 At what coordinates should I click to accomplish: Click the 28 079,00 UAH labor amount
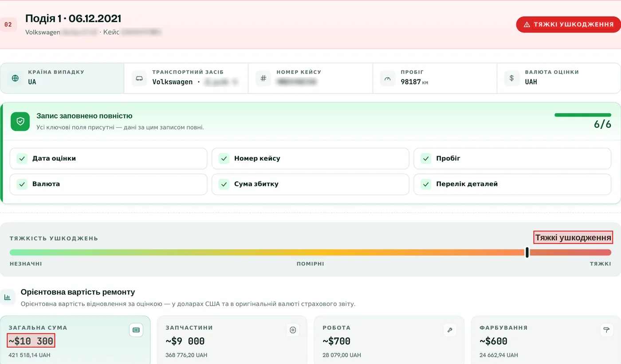342,355
